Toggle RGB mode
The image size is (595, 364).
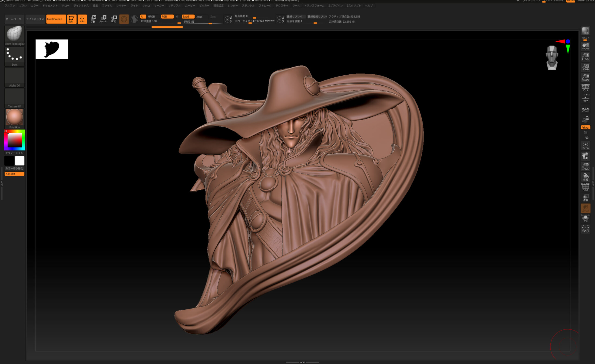coord(167,17)
